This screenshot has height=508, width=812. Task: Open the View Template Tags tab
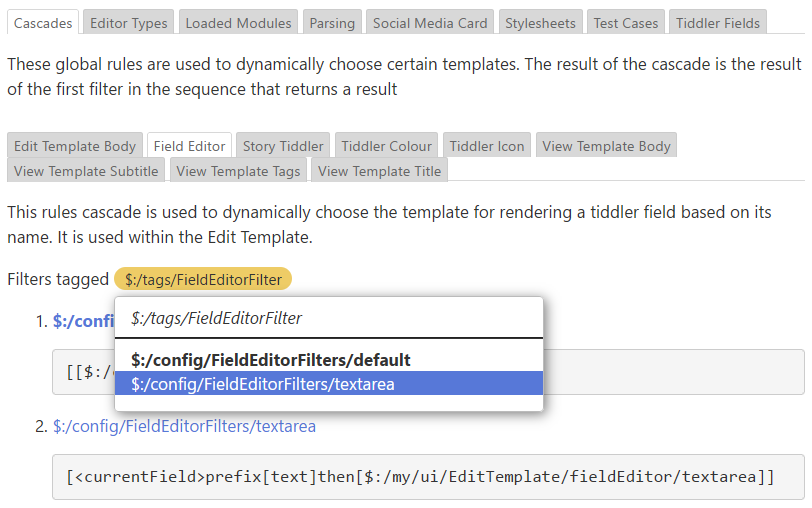click(238, 171)
